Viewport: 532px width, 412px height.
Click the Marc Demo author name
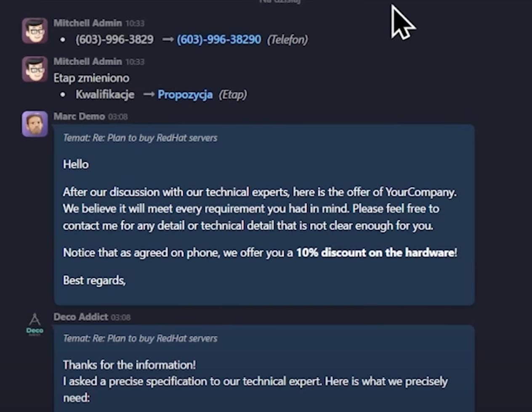point(79,116)
